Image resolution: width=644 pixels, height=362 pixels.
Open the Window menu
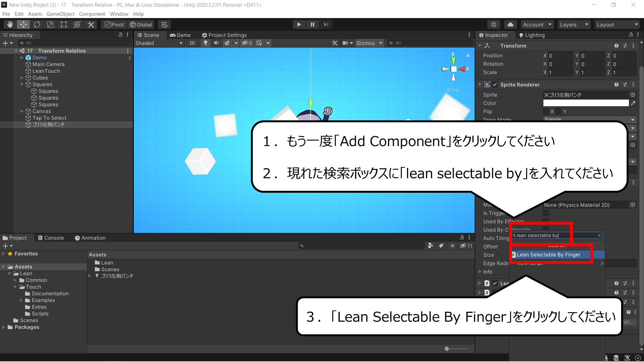coord(119,14)
